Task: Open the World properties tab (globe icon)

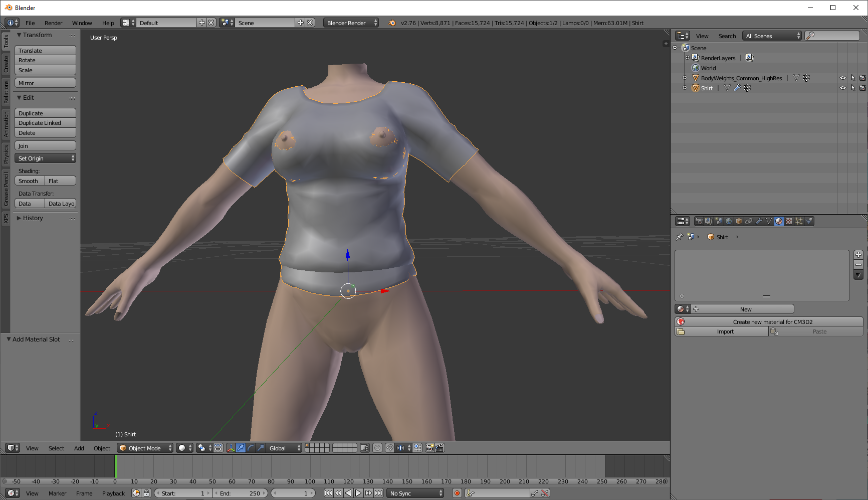Action: click(729, 221)
